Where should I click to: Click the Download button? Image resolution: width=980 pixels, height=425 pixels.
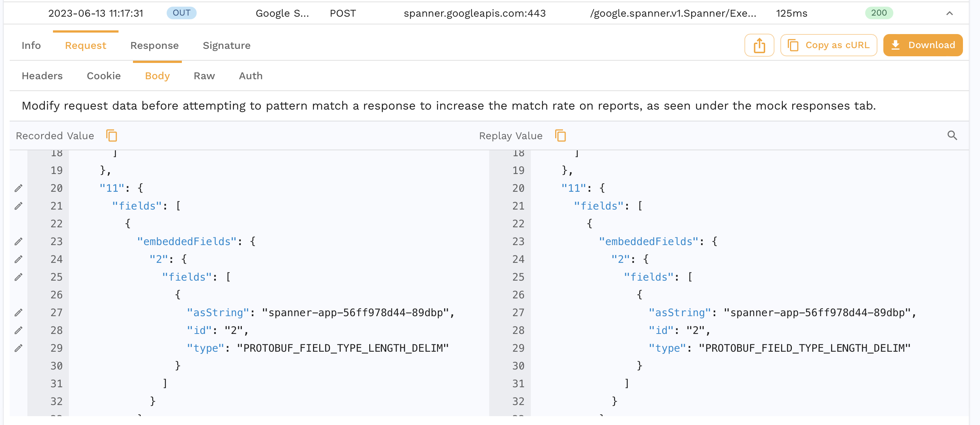click(x=923, y=45)
